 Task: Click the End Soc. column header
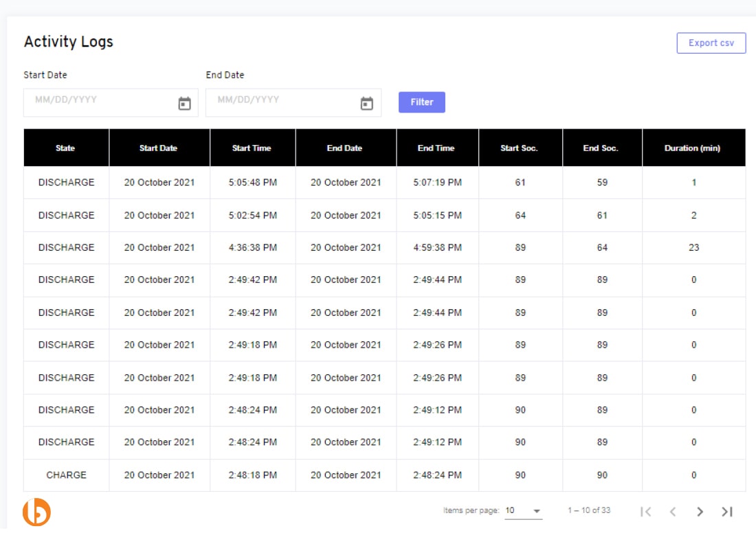602,148
